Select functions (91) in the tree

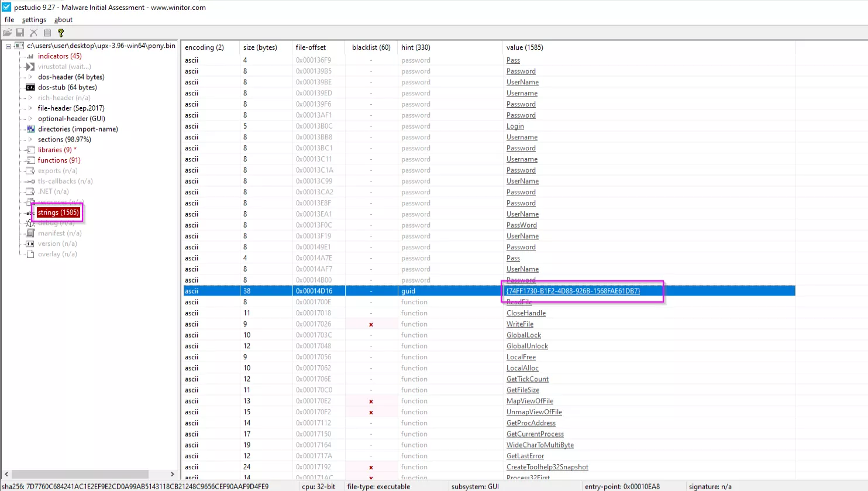pyautogui.click(x=59, y=160)
